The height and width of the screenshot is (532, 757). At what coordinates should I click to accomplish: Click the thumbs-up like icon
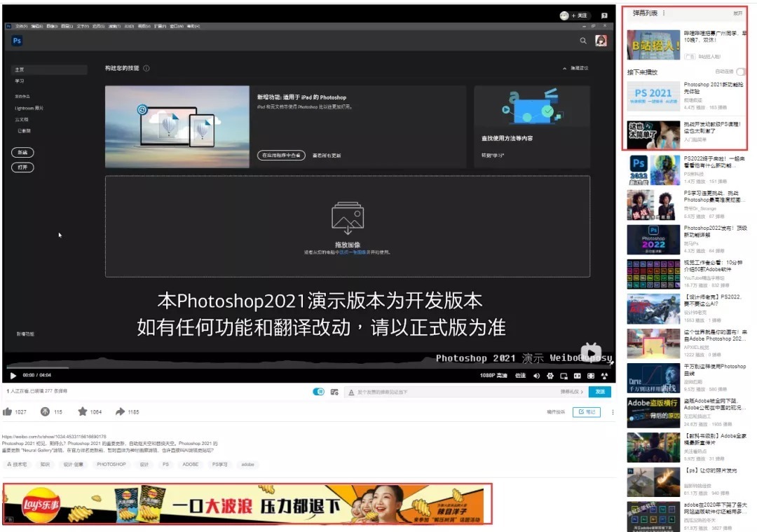(8, 412)
